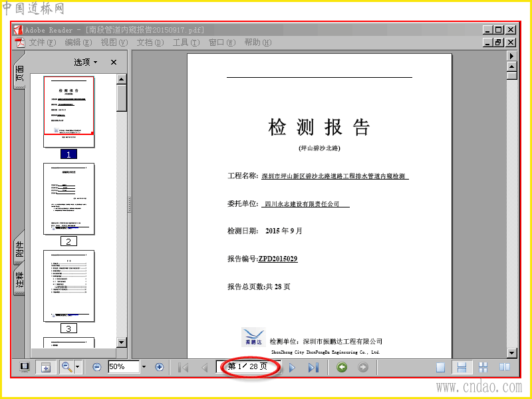532x399 pixels.
Task: Select page 2 thumbnail
Action: [x=69, y=199]
